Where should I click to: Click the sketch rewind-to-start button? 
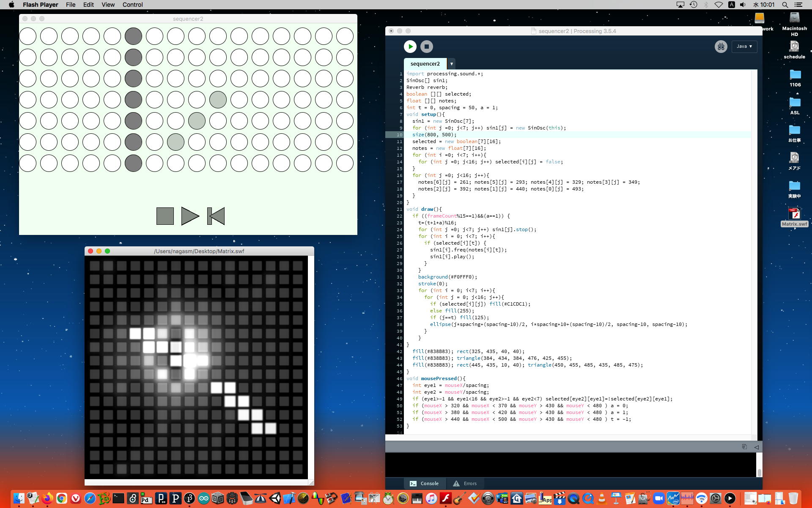(x=216, y=216)
